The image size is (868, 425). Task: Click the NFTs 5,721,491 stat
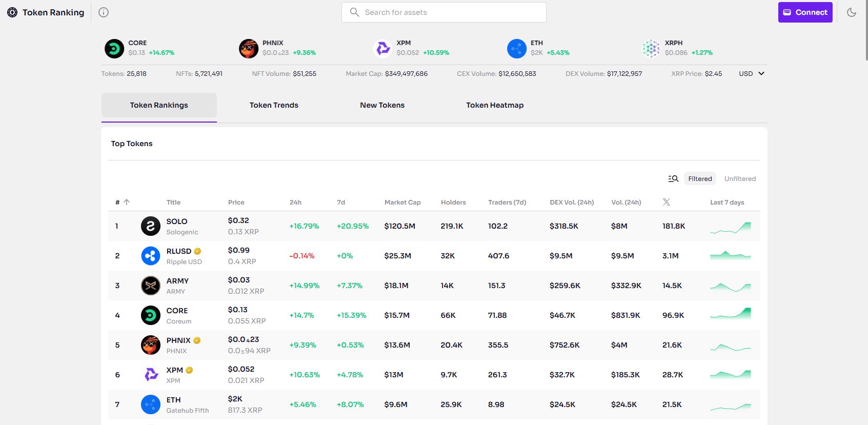(199, 74)
